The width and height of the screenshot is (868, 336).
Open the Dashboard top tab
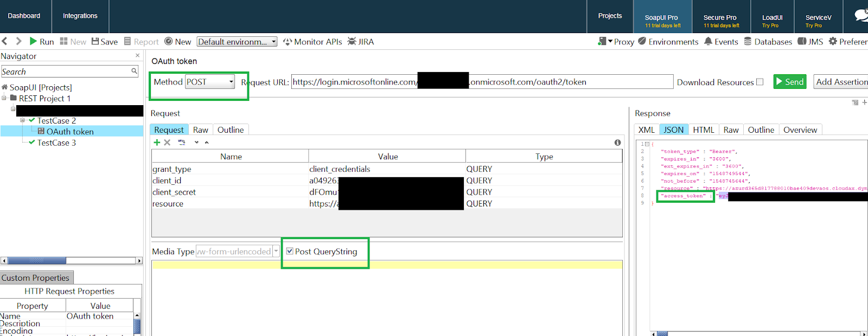tap(24, 16)
